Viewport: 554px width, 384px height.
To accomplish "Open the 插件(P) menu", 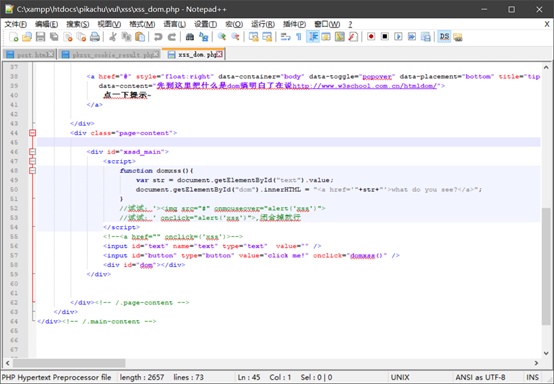I will pyautogui.click(x=294, y=24).
